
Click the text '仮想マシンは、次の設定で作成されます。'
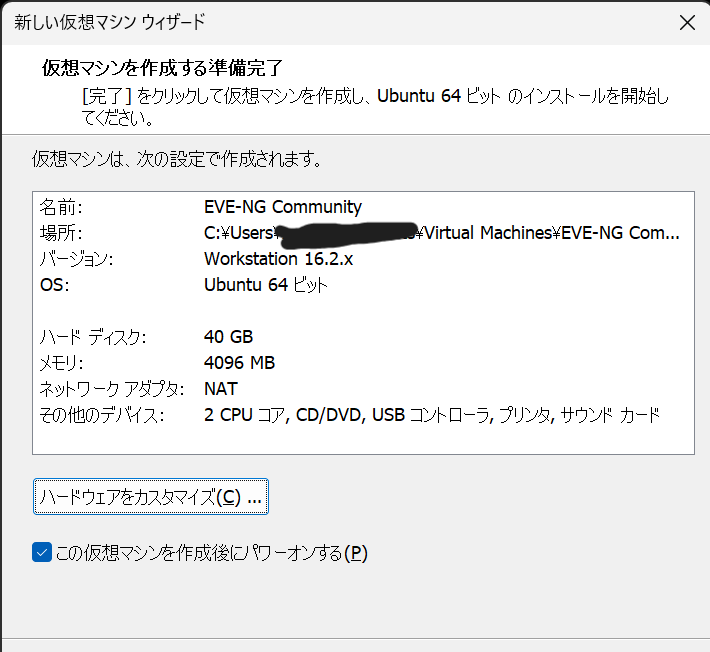pyautogui.click(x=177, y=159)
